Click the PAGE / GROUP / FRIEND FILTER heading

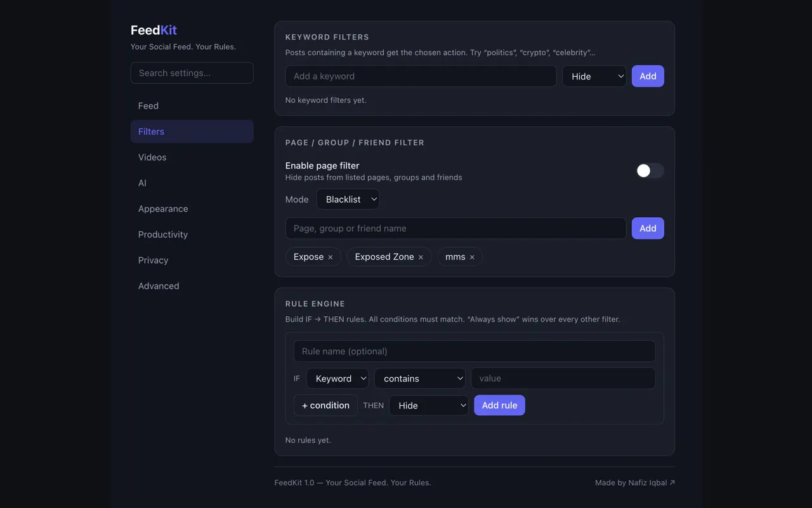point(355,143)
